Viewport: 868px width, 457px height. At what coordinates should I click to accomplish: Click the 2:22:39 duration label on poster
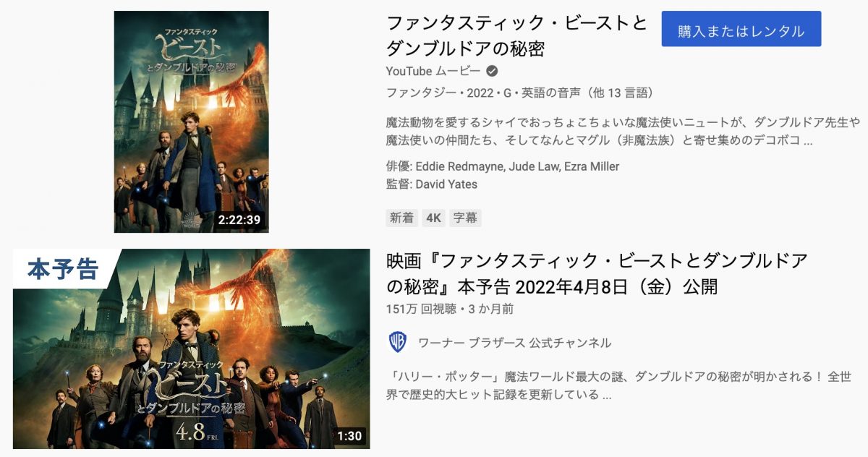click(239, 219)
